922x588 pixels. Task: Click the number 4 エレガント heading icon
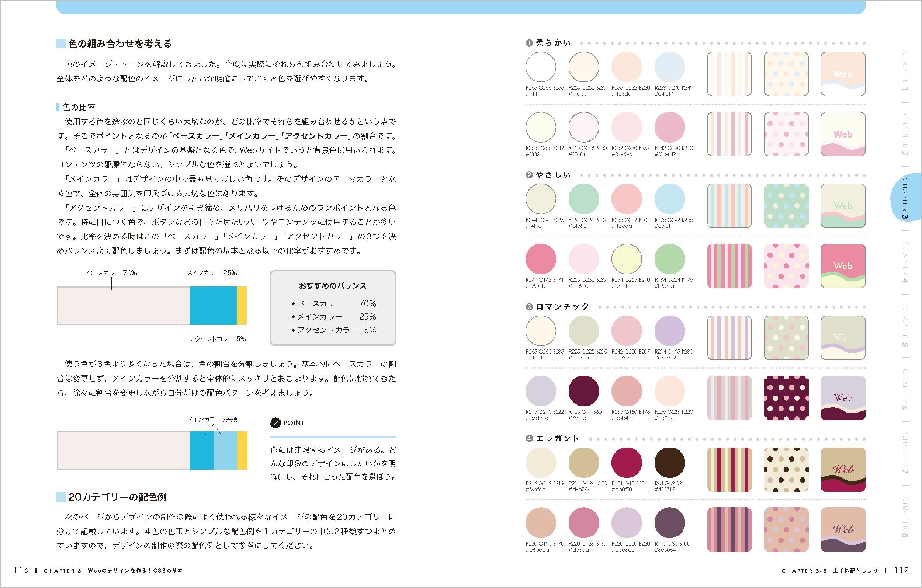[529, 439]
